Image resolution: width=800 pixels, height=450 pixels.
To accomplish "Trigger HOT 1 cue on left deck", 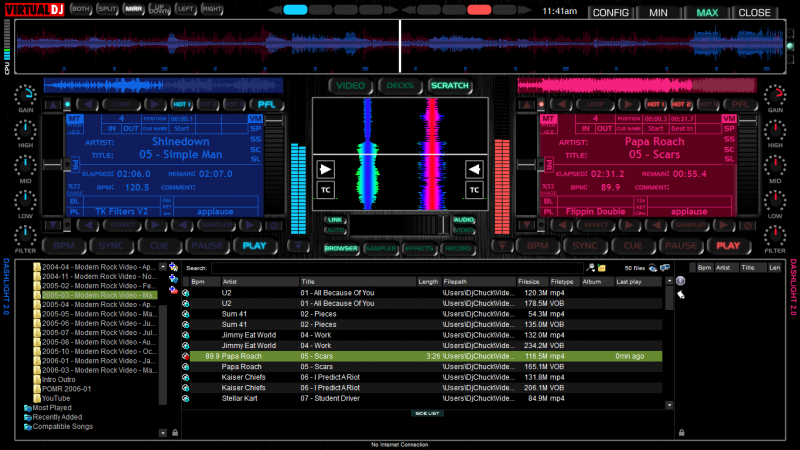I will pos(181,105).
